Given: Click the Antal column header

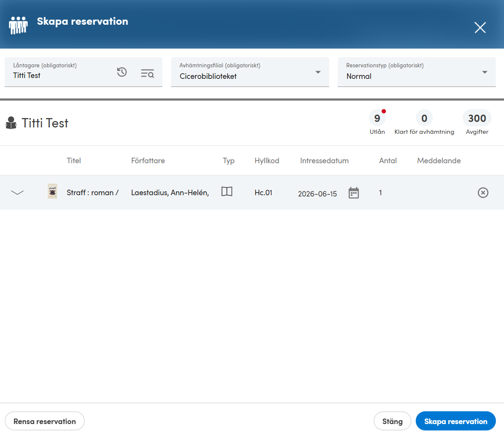Looking at the screenshot, I should click(388, 161).
